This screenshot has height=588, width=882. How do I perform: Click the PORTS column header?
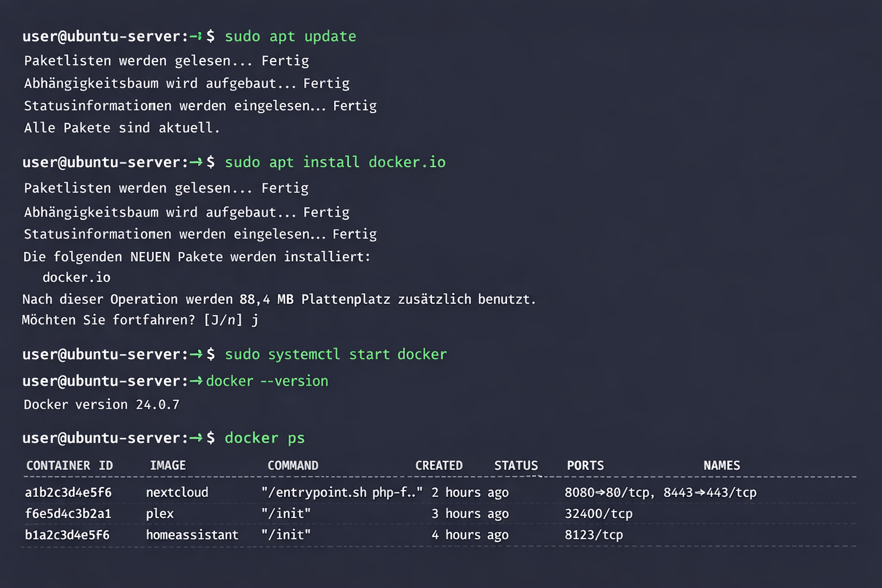coord(585,465)
